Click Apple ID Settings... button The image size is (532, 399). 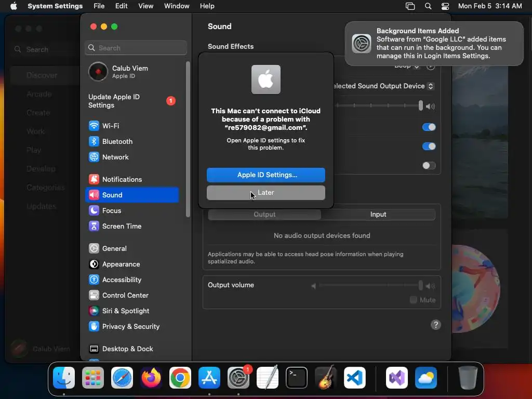pyautogui.click(x=266, y=175)
